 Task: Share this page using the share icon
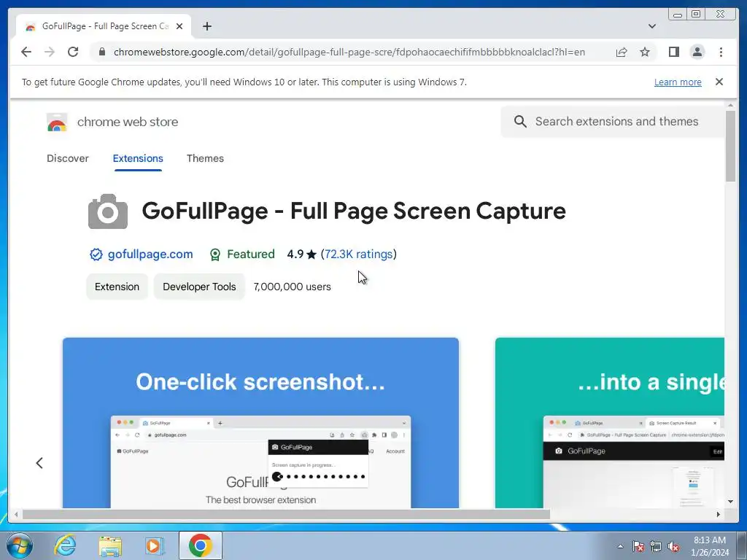click(622, 52)
